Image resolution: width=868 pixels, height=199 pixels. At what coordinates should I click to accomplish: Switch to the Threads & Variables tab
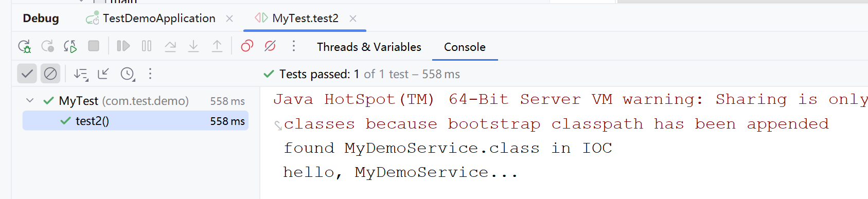pos(369,47)
